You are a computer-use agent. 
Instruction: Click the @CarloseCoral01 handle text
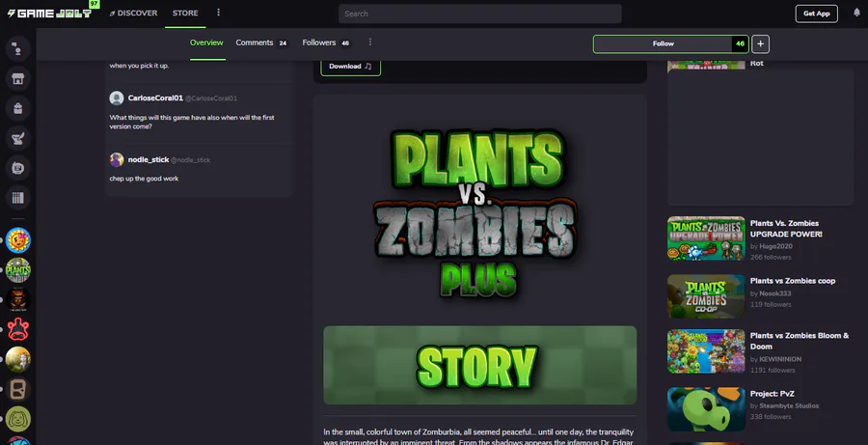click(x=211, y=98)
